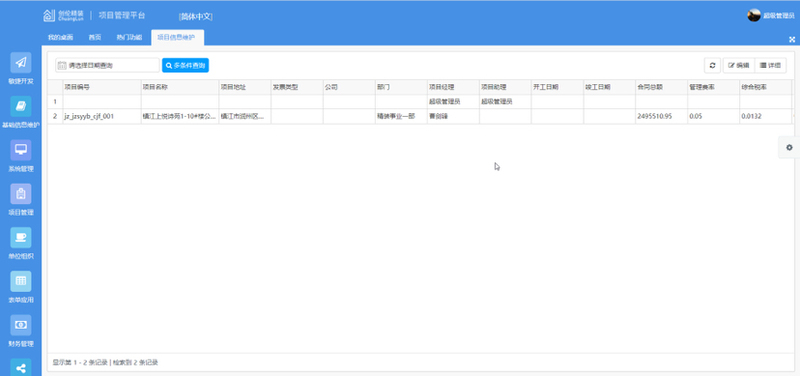Viewport: 800px width, 376px height.
Task: Open the 超级管理员 user name menu
Action: coord(779,16)
